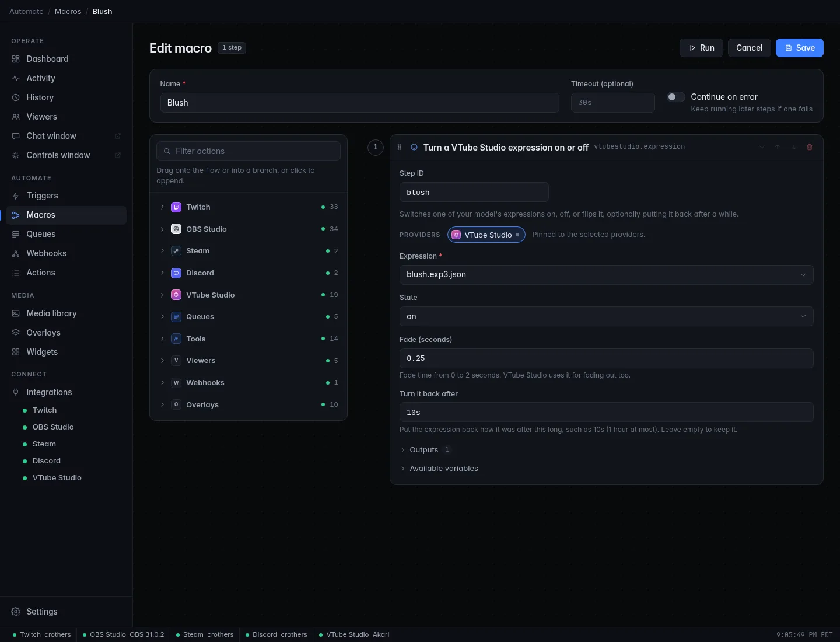The width and height of the screenshot is (840, 642).
Task: Click the Fade seconds field
Action: pyautogui.click(x=606, y=358)
